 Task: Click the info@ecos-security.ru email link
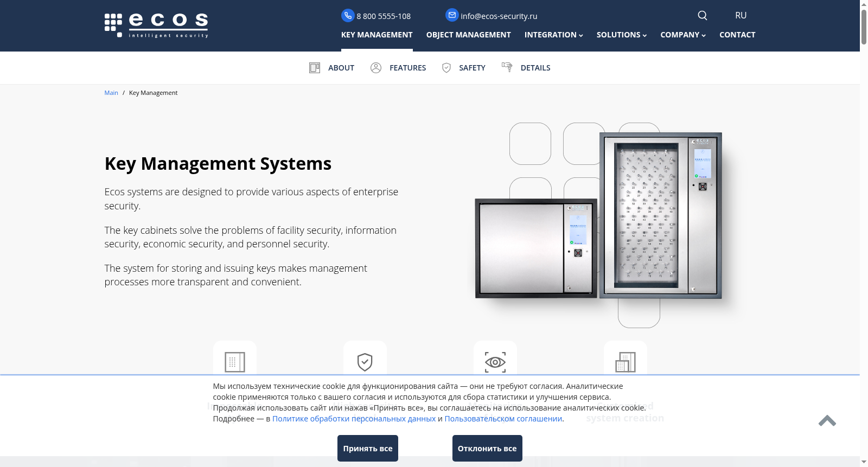(499, 16)
